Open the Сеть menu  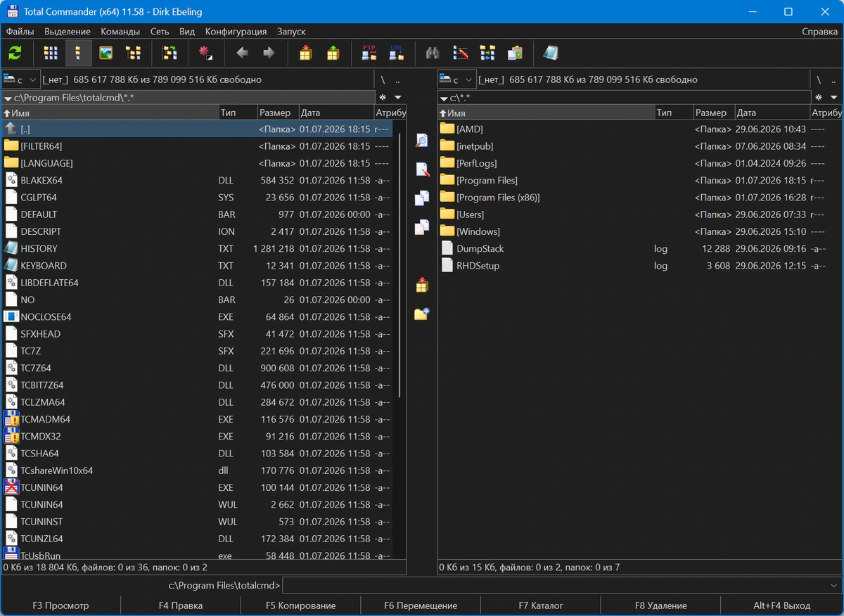pyautogui.click(x=160, y=32)
